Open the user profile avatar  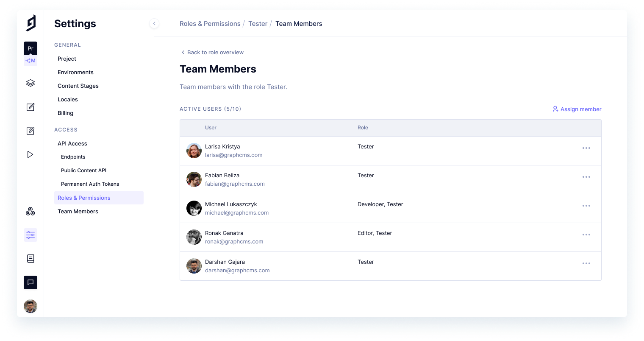tap(31, 306)
